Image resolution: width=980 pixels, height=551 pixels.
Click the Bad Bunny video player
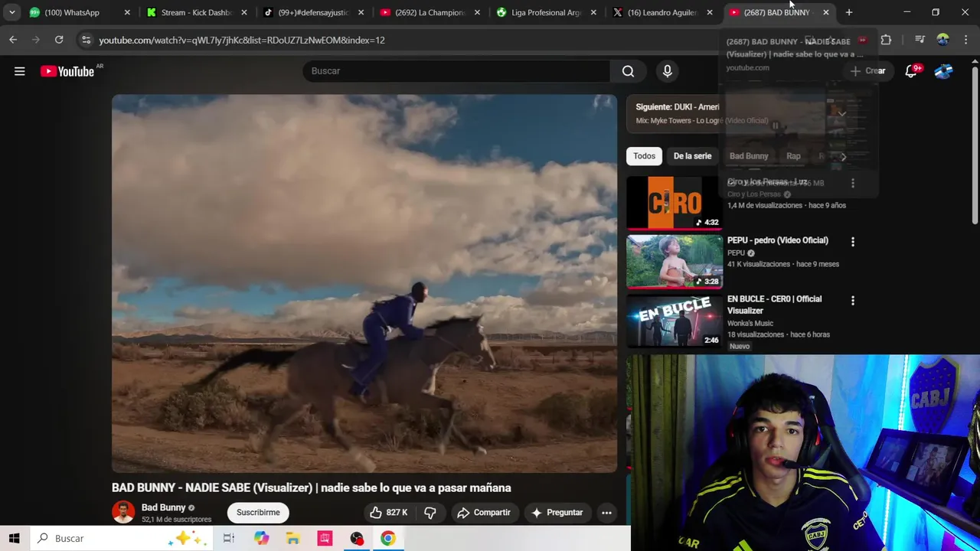364,283
